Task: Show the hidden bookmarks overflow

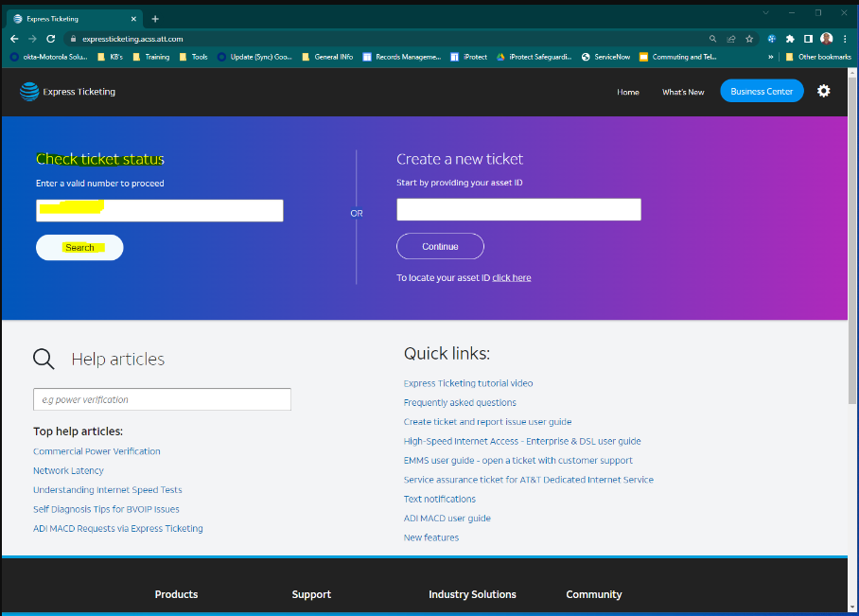Action: tap(771, 57)
